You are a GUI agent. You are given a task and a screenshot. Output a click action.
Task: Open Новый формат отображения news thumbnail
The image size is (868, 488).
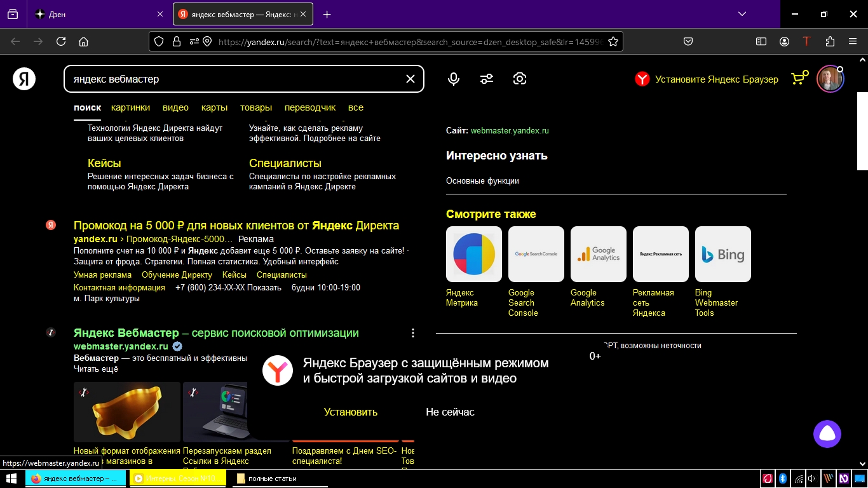(127, 412)
